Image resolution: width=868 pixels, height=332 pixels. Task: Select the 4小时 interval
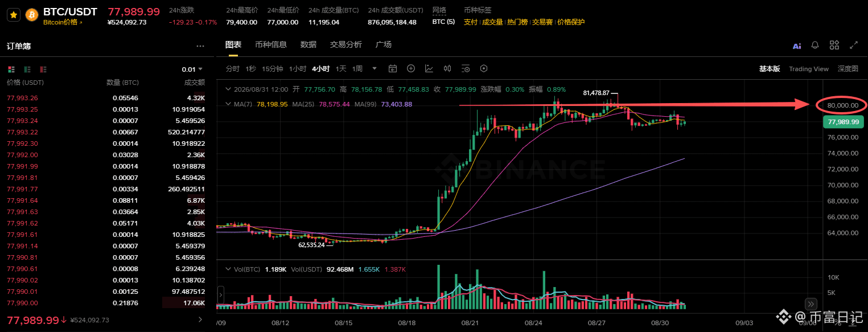321,69
